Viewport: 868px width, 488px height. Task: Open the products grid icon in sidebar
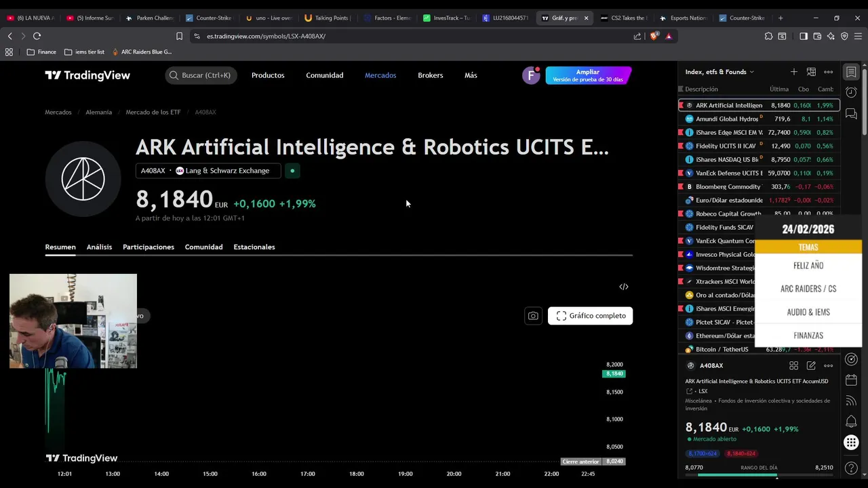pos(851,443)
